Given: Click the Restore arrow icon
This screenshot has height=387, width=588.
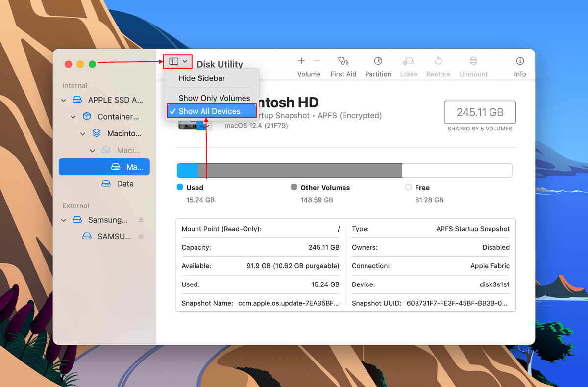Looking at the screenshot, I should pos(439,61).
